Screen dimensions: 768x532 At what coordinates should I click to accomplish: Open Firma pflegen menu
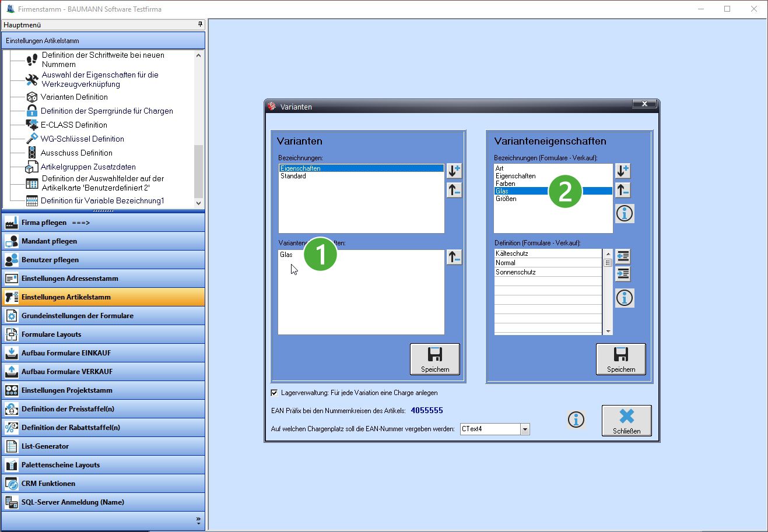click(x=103, y=223)
